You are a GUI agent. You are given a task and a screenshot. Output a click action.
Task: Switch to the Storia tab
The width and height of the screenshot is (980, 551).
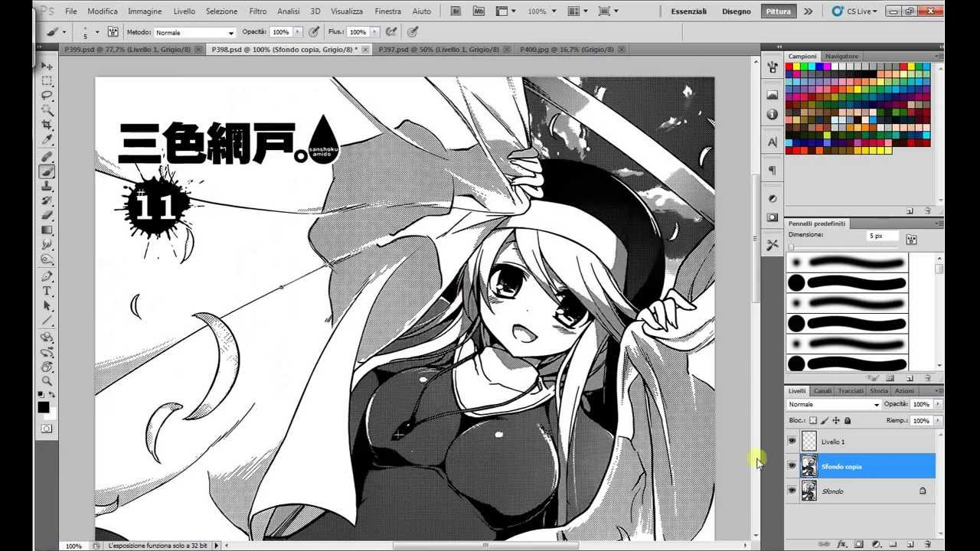[879, 391]
